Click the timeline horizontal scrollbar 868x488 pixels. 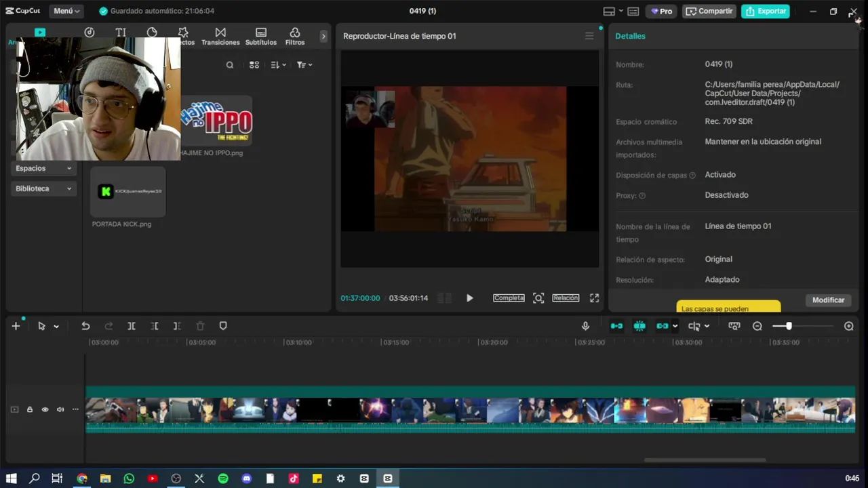pyautogui.click(x=705, y=460)
